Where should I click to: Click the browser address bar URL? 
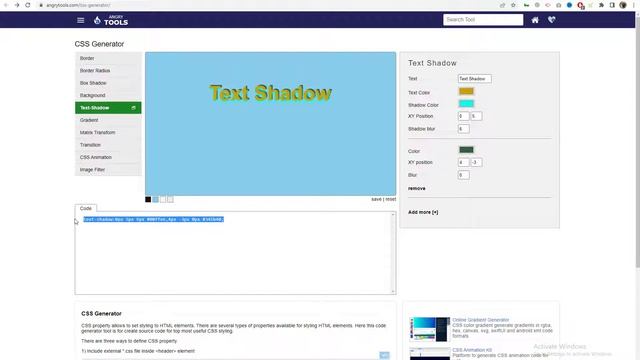(78, 5)
